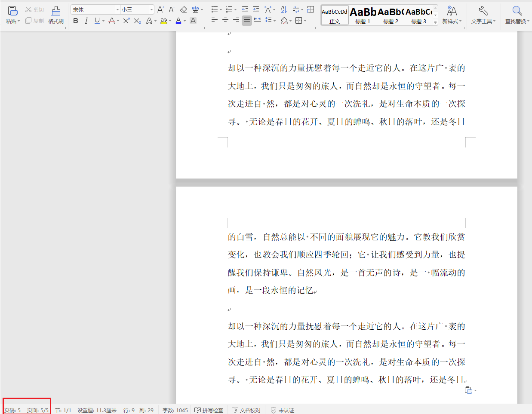This screenshot has width=532, height=414.
Task: Select the superscript icon
Action: pyautogui.click(x=126, y=20)
